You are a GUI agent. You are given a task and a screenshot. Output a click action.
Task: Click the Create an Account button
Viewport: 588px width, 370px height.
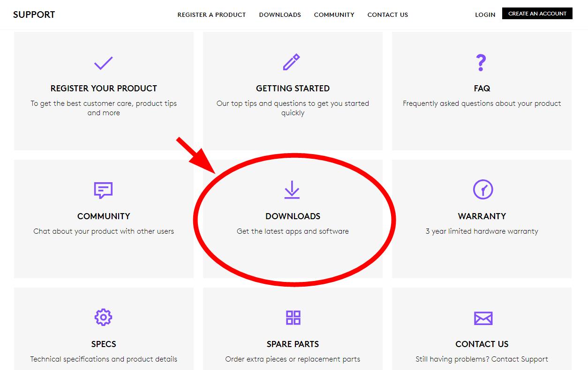pos(537,14)
